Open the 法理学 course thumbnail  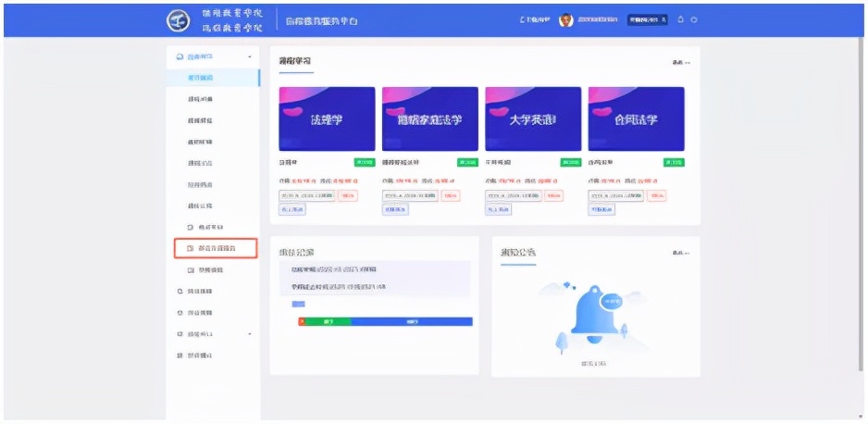[x=327, y=118]
